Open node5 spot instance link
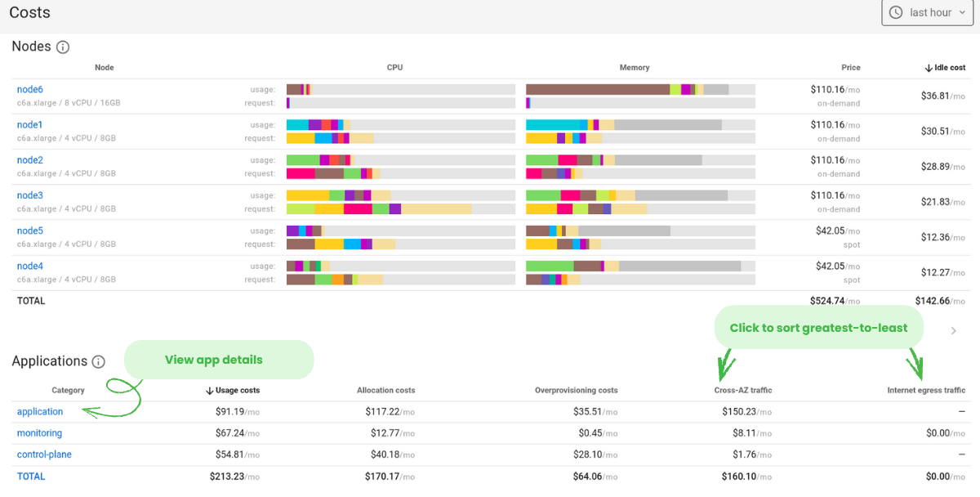The height and width of the screenshot is (497, 980). click(x=30, y=231)
